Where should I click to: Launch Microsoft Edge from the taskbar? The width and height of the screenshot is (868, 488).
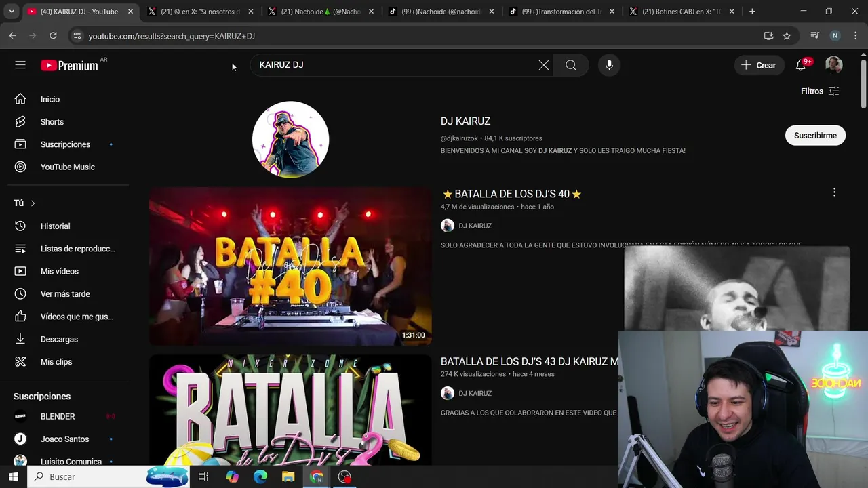(260, 477)
